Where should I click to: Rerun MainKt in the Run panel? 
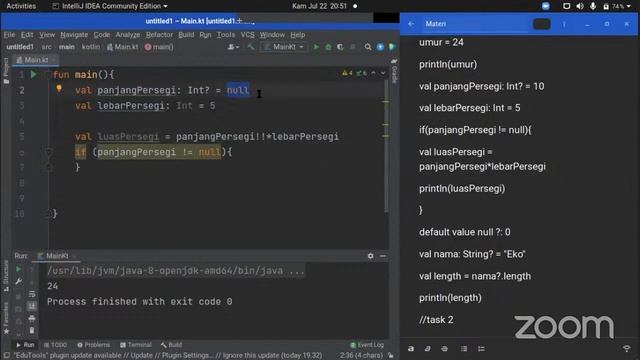coord(18,269)
